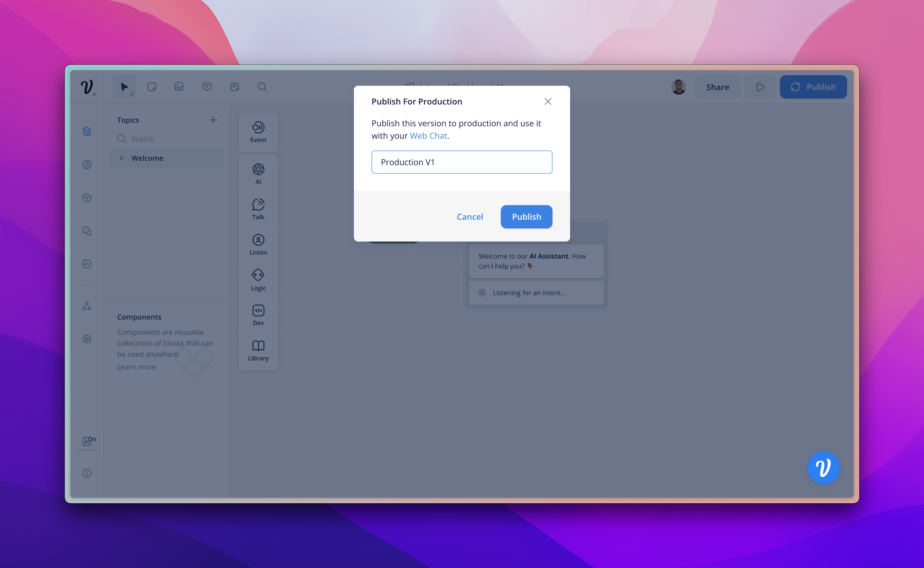Open the settings gear in sidebar
The width and height of the screenshot is (924, 568).
[87, 339]
